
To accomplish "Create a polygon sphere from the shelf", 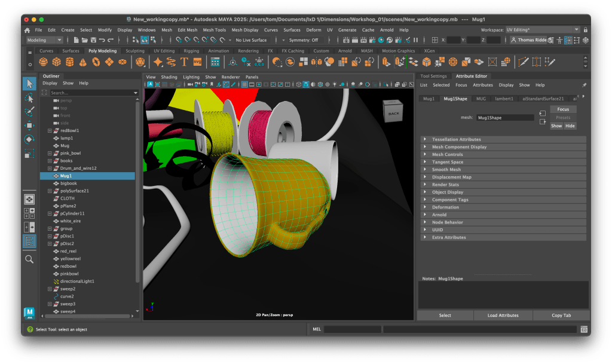I will pos(42,62).
